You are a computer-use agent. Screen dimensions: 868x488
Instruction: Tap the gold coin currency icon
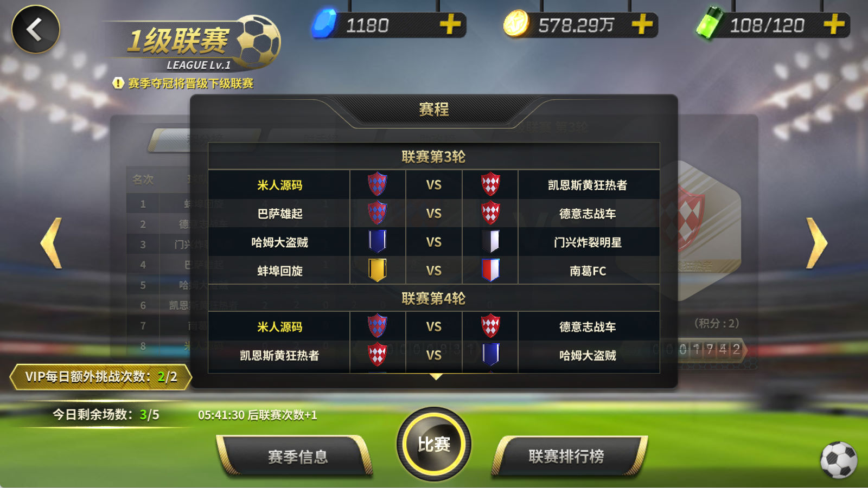(516, 24)
